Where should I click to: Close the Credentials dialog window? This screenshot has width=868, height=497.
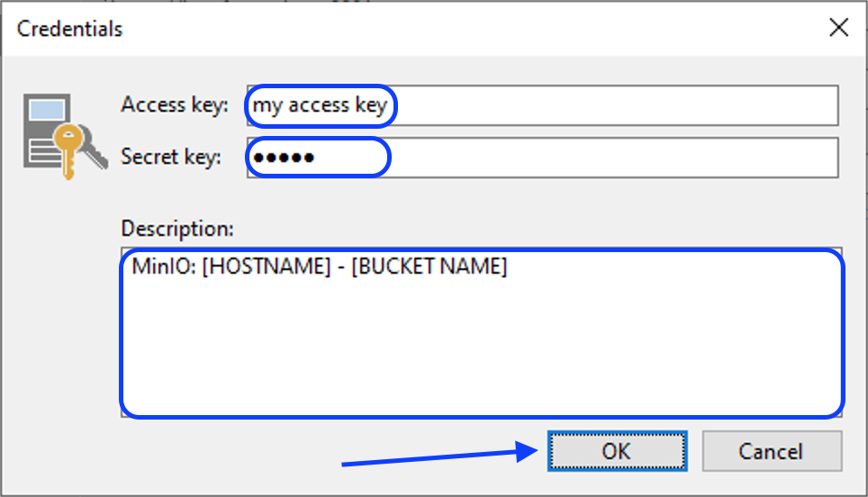pos(839,28)
